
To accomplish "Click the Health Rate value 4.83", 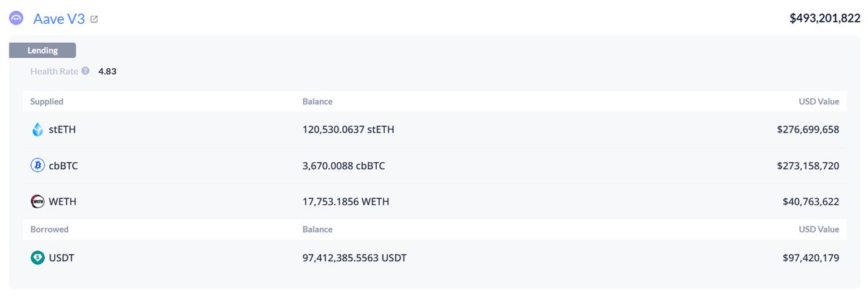I will [108, 72].
